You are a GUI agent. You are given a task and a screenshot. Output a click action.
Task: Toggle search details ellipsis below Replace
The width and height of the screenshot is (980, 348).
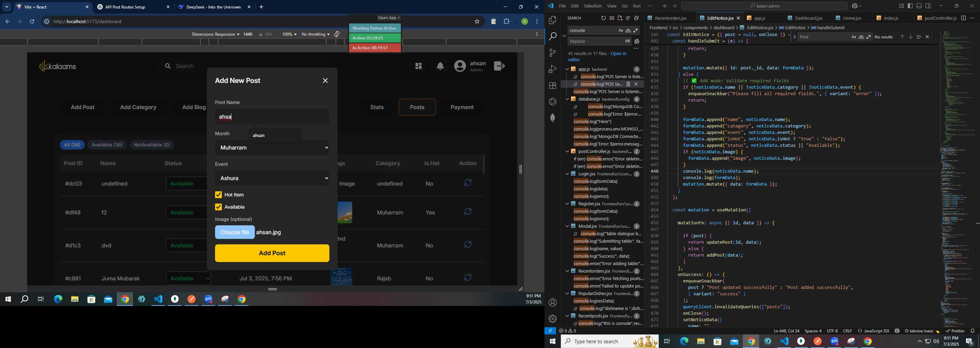coord(636,49)
